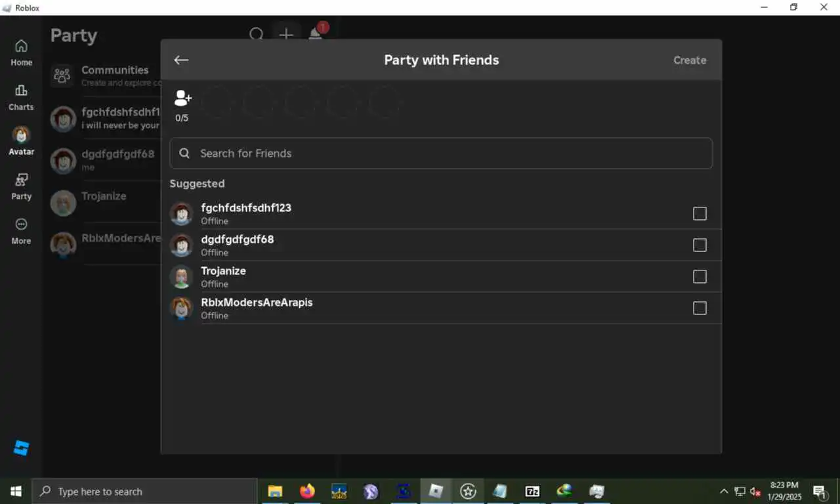Tick the checkbox for fgchfdshfsdhf123
The height and width of the screenshot is (504, 840).
[x=700, y=213]
